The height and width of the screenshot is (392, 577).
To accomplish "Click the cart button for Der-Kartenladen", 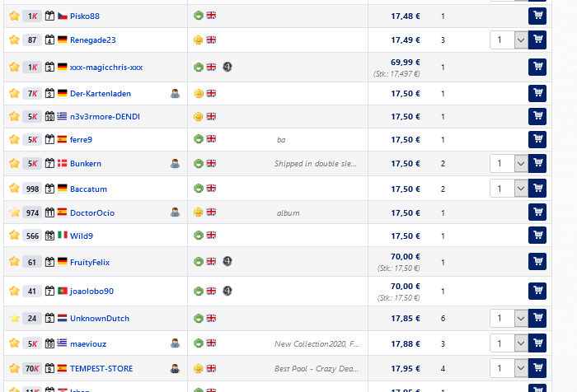I will click(537, 94).
